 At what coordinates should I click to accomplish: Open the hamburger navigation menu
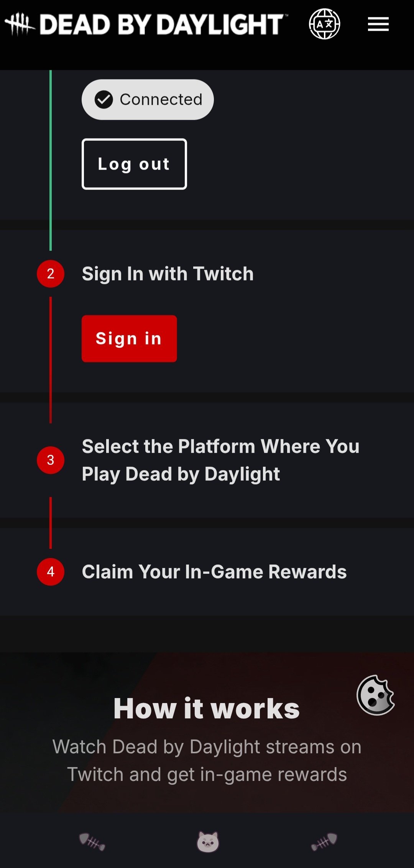click(x=378, y=24)
